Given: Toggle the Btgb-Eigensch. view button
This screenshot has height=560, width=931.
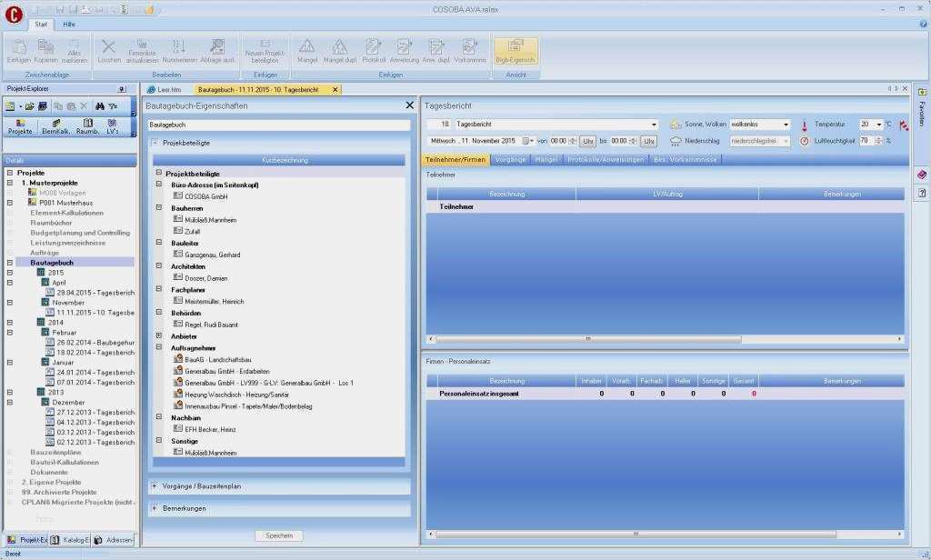Looking at the screenshot, I should (x=516, y=49).
